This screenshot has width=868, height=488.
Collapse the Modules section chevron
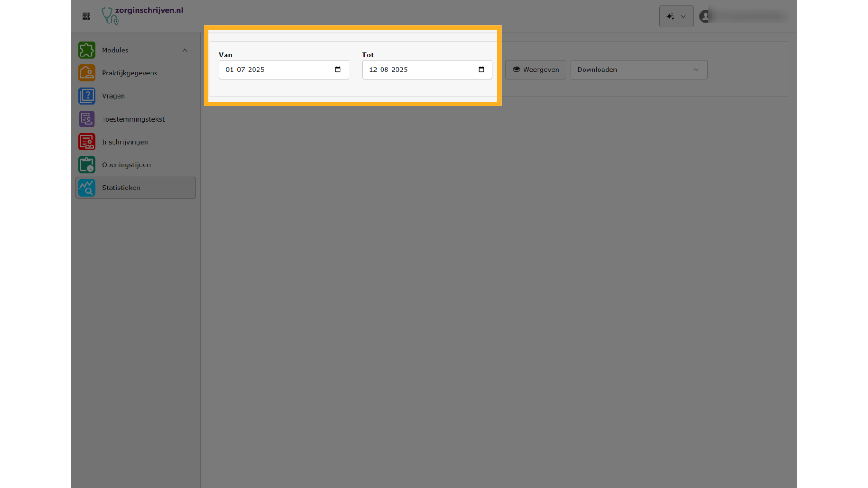tap(185, 50)
